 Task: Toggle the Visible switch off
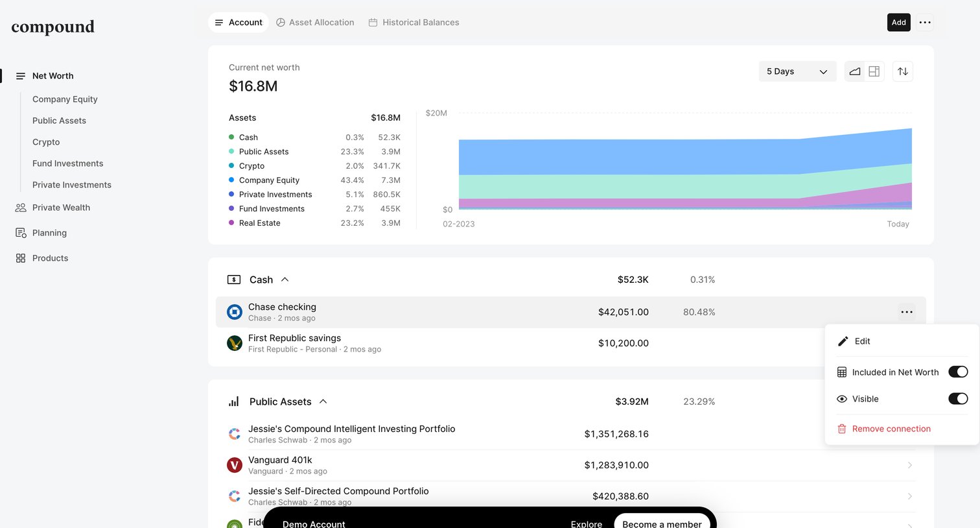[x=958, y=398]
